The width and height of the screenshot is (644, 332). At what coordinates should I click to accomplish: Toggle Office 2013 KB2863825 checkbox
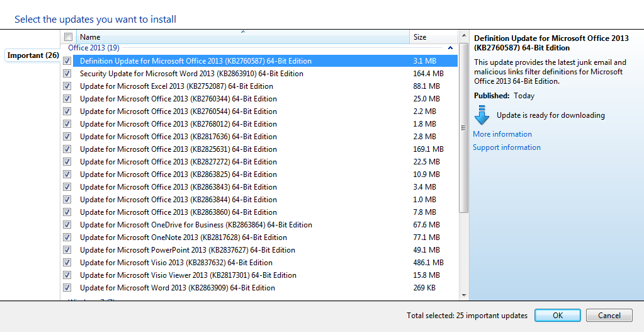(x=67, y=175)
